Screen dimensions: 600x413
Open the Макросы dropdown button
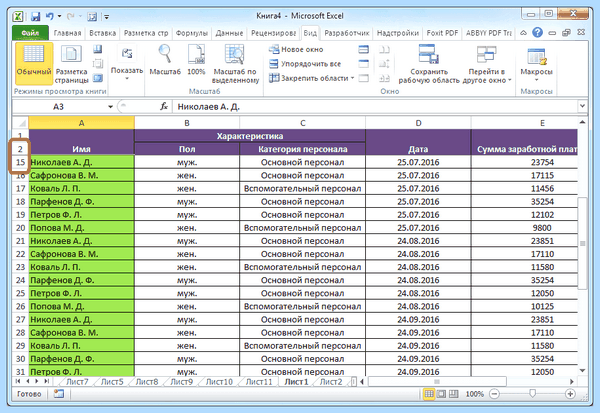point(536,64)
